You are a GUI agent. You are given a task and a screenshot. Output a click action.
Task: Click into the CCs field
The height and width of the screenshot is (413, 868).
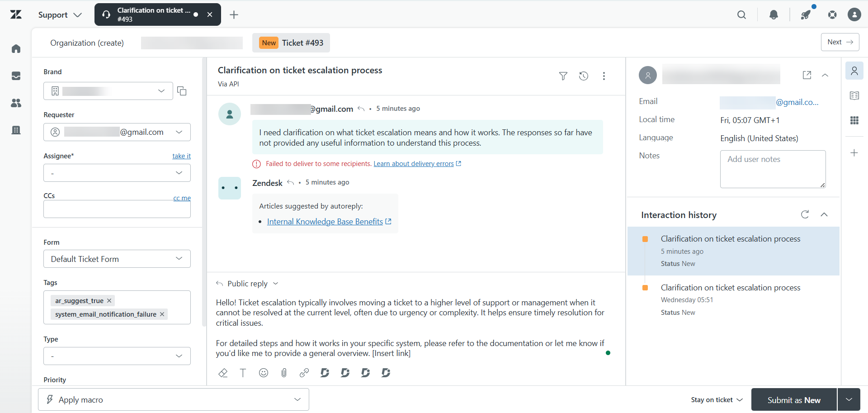point(117,209)
